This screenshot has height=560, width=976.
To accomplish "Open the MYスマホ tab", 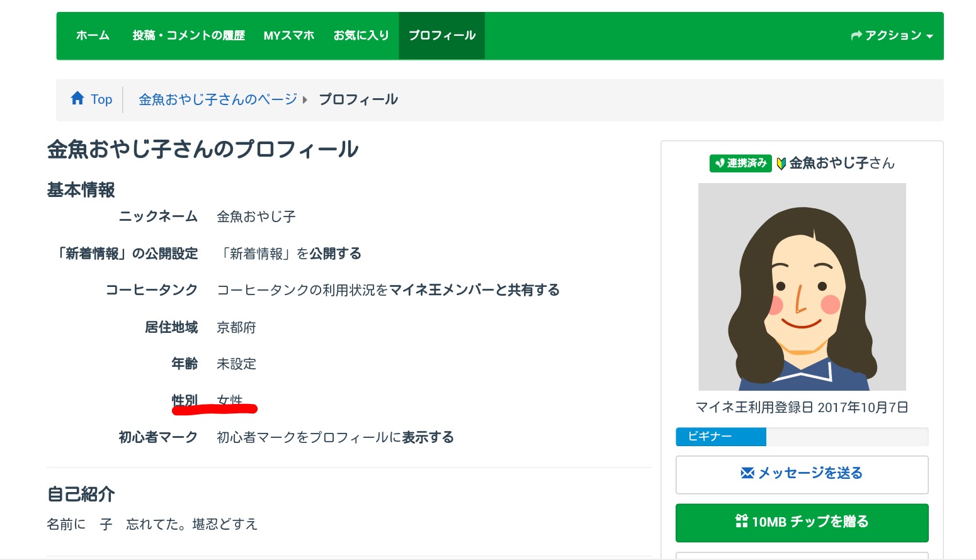I will coord(288,36).
